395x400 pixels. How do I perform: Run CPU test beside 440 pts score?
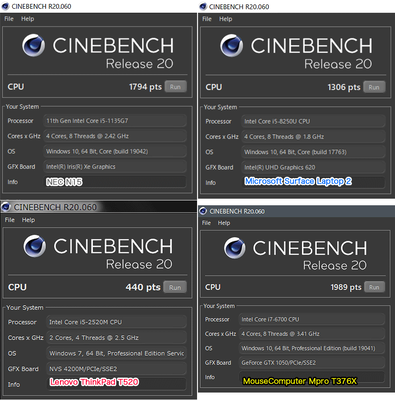coord(175,287)
